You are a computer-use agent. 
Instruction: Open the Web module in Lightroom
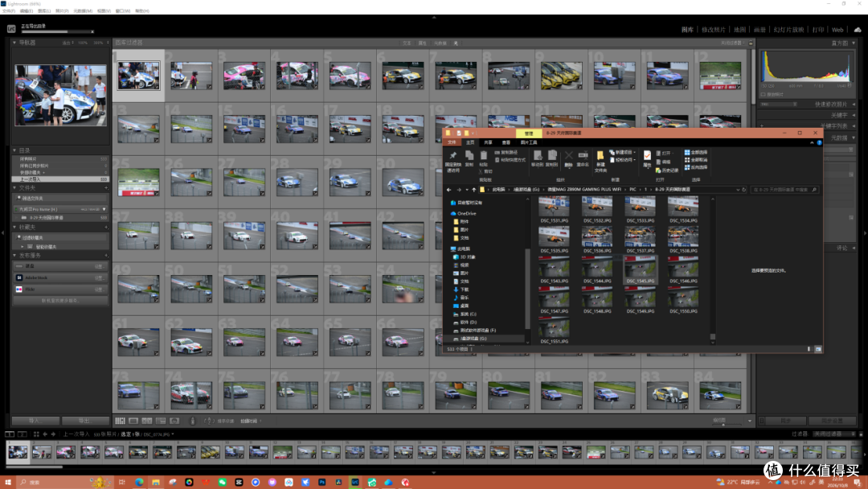pyautogui.click(x=837, y=29)
